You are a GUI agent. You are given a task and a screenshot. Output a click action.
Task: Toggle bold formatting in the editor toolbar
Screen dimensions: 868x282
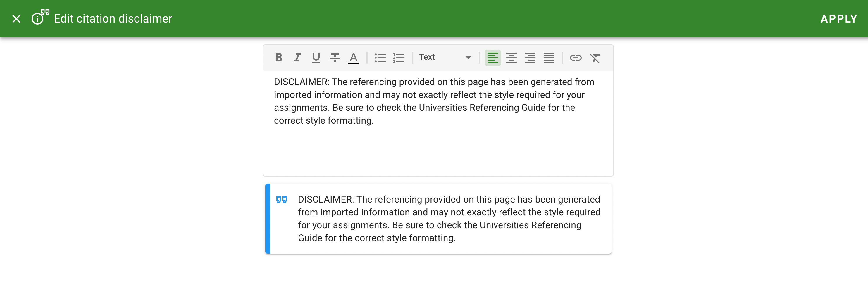click(x=278, y=58)
